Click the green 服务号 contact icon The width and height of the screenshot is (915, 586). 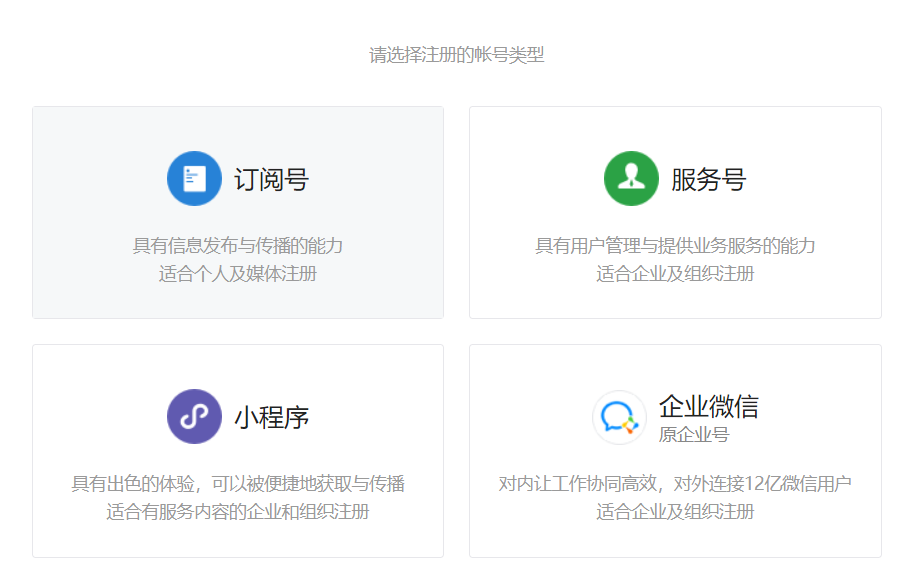tap(630, 178)
